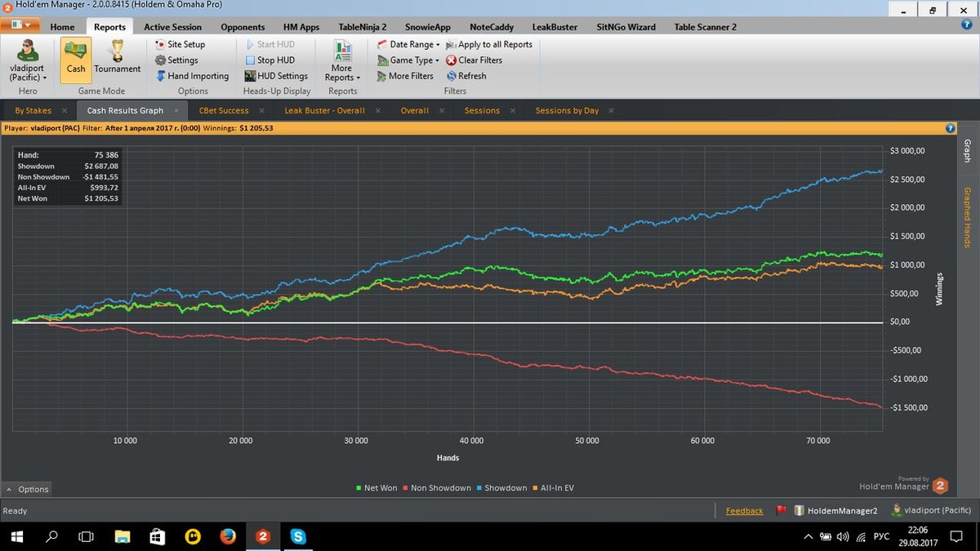Open the HM Apps tab
Image resolution: width=980 pixels, height=551 pixels.
pyautogui.click(x=301, y=27)
